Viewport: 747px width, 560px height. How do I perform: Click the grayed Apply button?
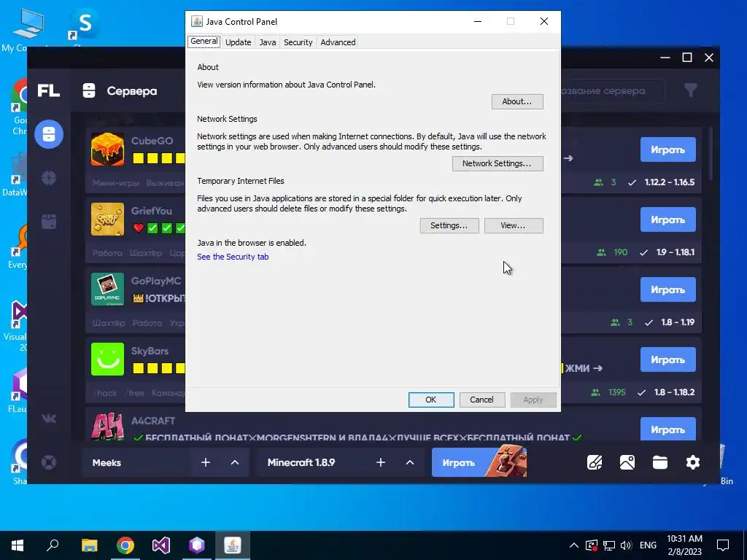click(x=533, y=400)
